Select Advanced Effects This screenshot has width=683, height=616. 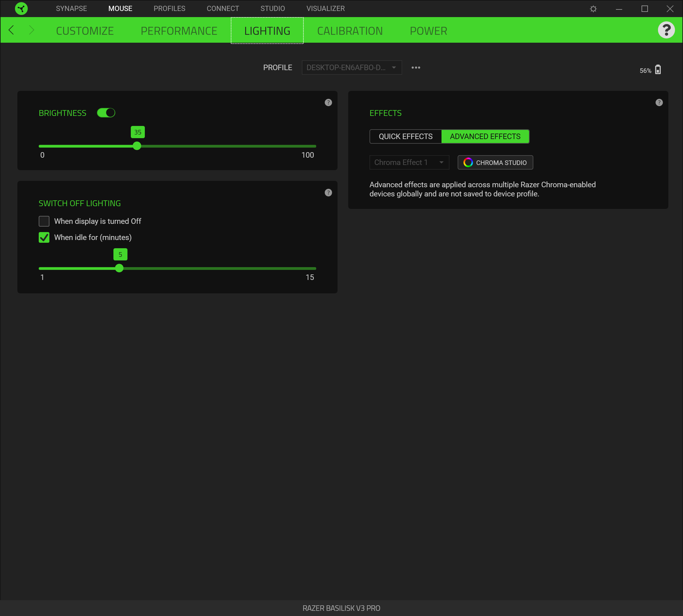click(485, 136)
